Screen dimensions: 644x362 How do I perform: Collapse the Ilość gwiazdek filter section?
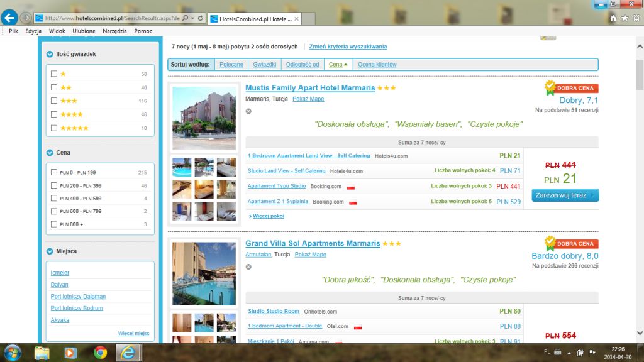coord(50,54)
